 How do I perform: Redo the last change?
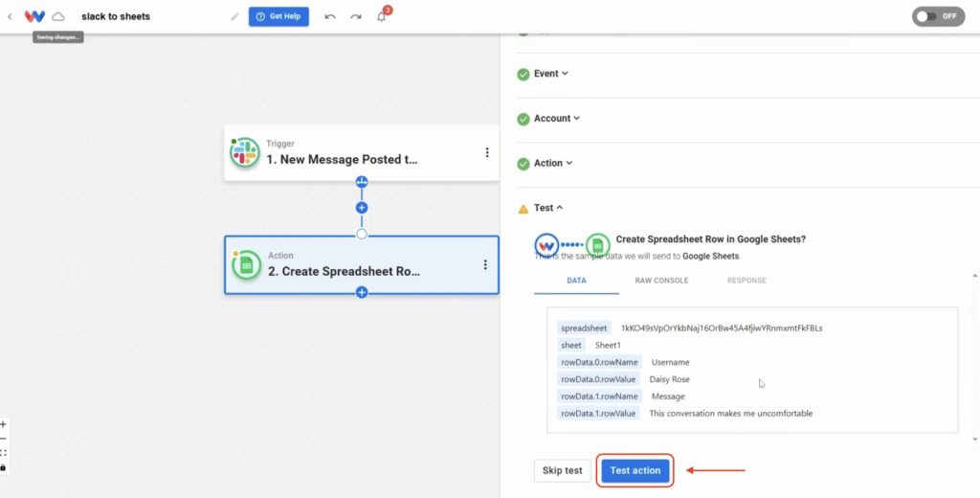[356, 17]
